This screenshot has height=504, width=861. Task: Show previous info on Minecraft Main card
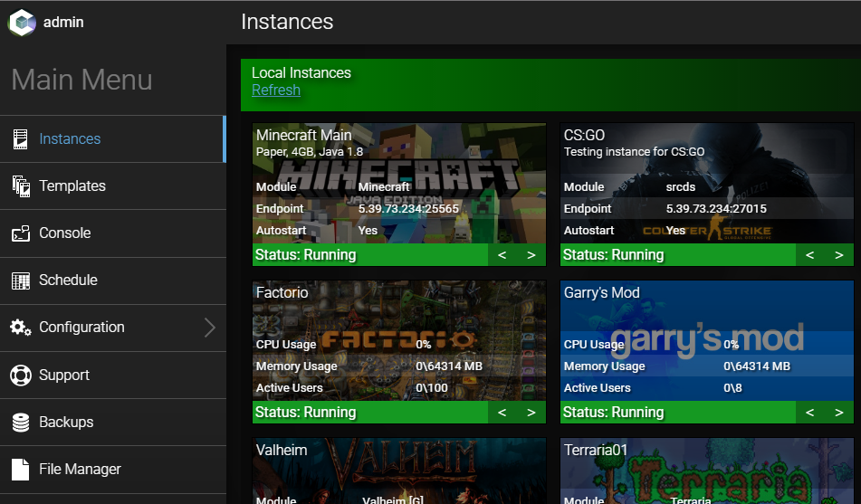(502, 255)
